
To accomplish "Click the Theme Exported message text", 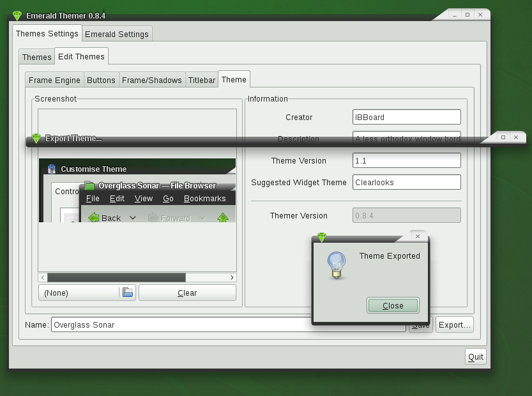I will pyautogui.click(x=390, y=256).
